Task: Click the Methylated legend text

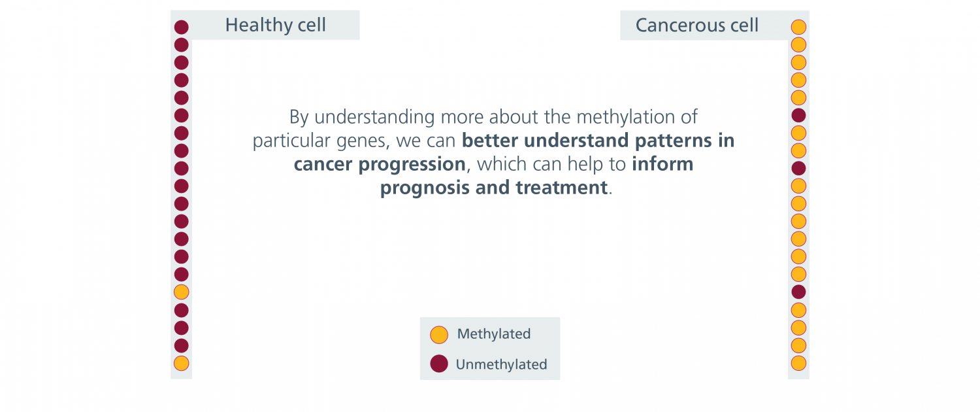Action: coord(494,334)
